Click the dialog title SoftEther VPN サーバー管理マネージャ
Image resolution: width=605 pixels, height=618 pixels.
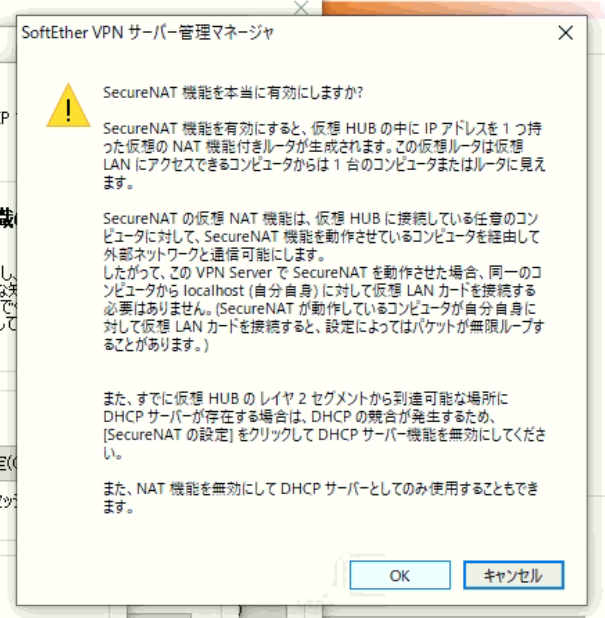(x=147, y=33)
